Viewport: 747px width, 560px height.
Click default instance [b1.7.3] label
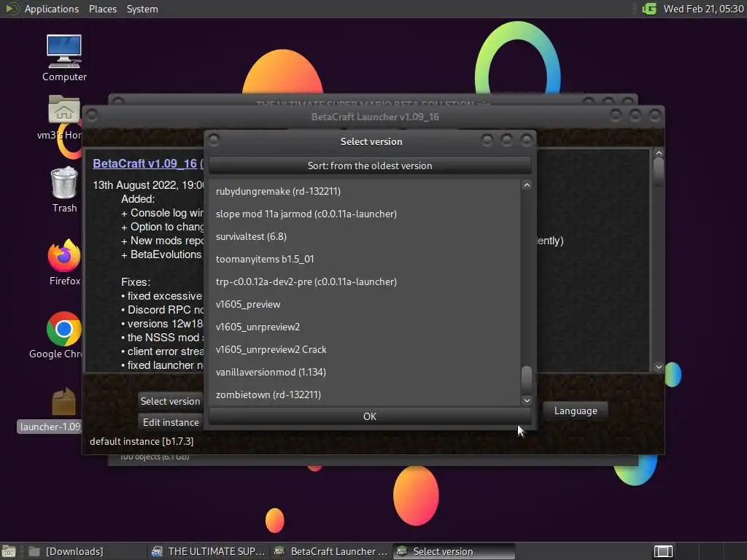click(x=142, y=441)
